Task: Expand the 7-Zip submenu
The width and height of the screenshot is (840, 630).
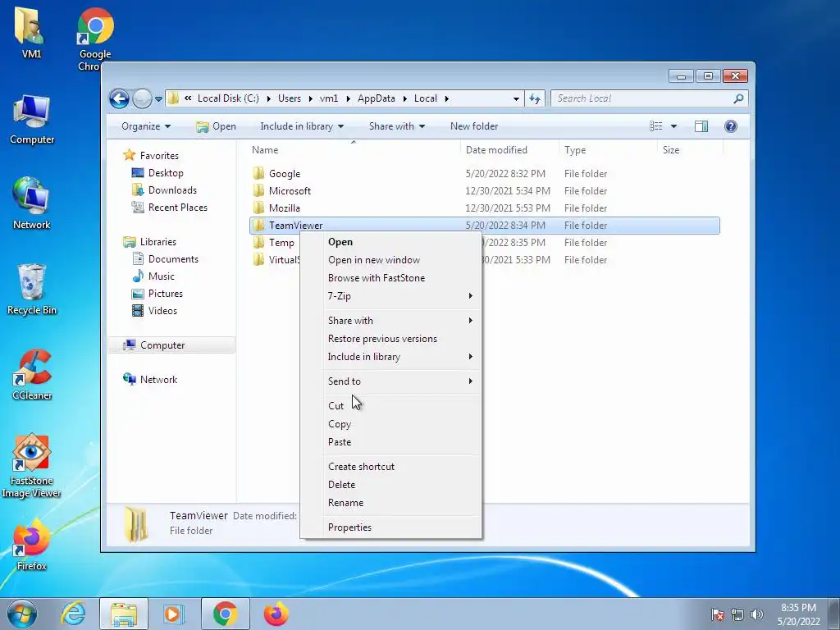Action: [x=391, y=296]
